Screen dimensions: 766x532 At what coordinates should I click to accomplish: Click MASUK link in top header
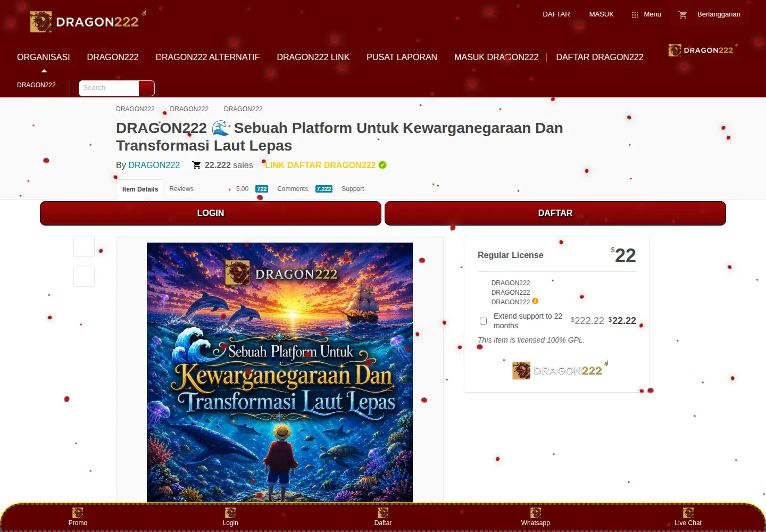pyautogui.click(x=602, y=14)
